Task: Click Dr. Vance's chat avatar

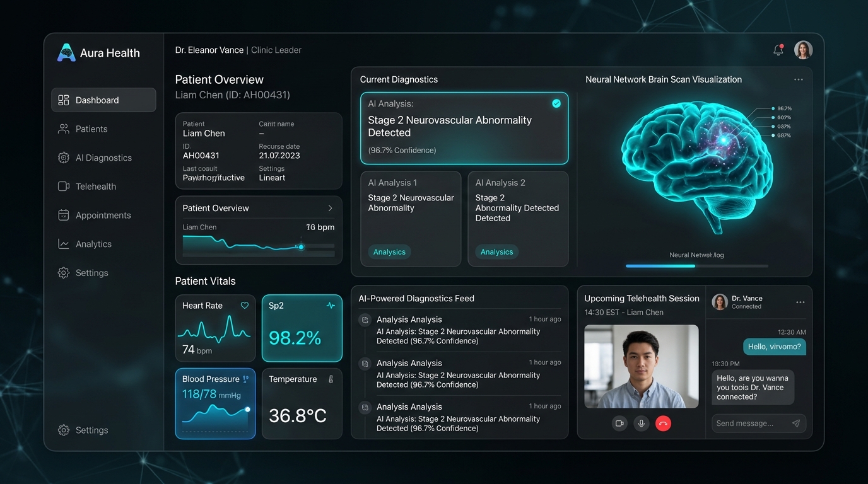Action: point(720,302)
